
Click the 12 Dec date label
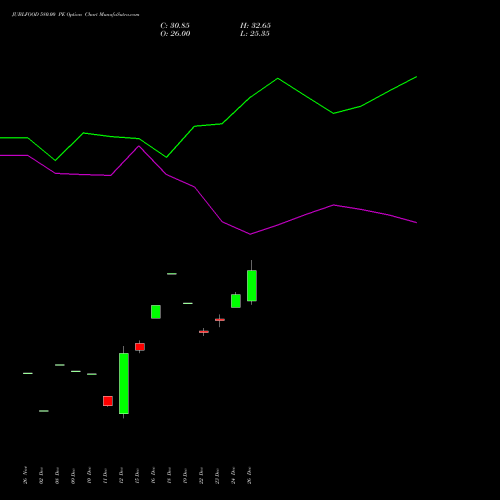(122, 475)
